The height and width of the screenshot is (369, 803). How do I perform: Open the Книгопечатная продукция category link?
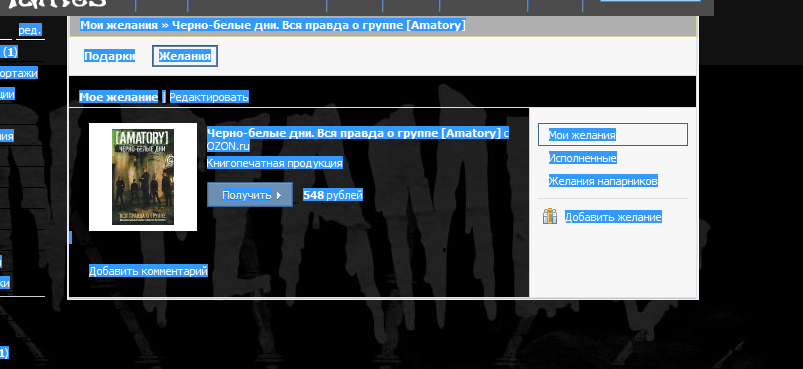[x=274, y=163]
